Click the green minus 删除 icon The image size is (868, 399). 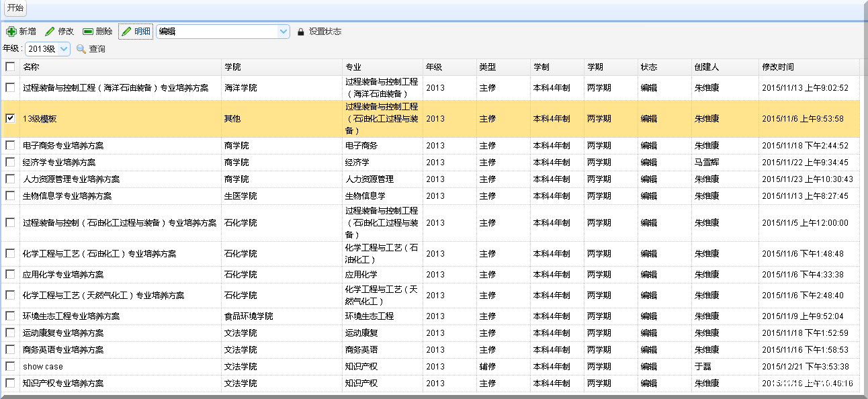click(88, 32)
